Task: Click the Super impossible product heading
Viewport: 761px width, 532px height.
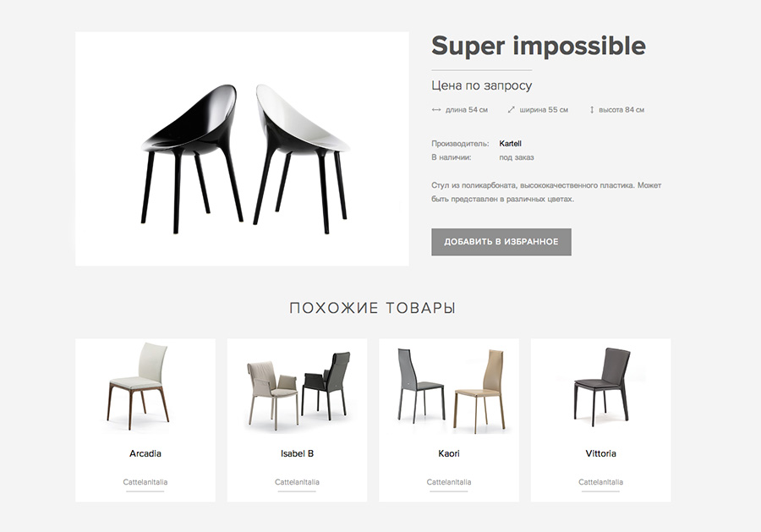Action: (539, 47)
